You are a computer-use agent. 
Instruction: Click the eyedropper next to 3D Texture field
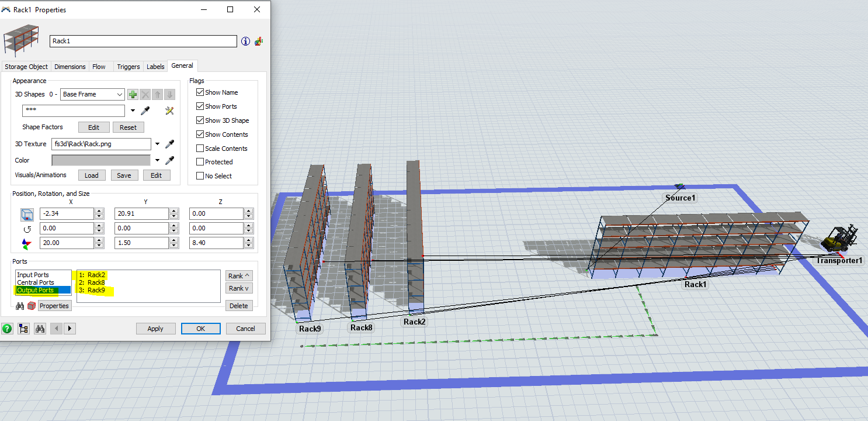point(170,144)
